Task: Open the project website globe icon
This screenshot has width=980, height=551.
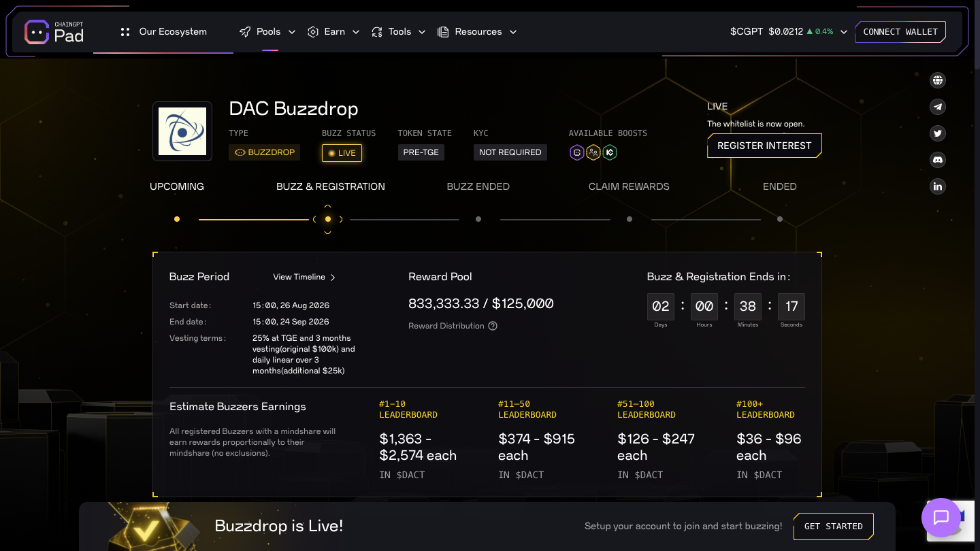Action: (938, 80)
